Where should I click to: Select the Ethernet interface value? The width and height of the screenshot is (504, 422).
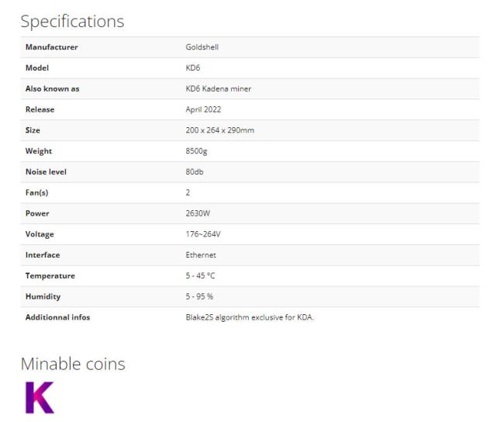[x=201, y=255]
